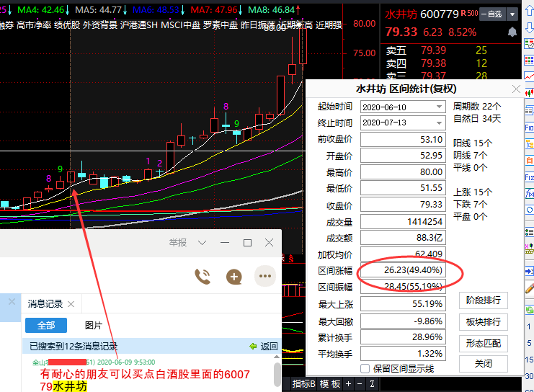Switch to 图片 messages tab
Image resolution: width=534 pixels, height=392 pixels.
point(94,326)
